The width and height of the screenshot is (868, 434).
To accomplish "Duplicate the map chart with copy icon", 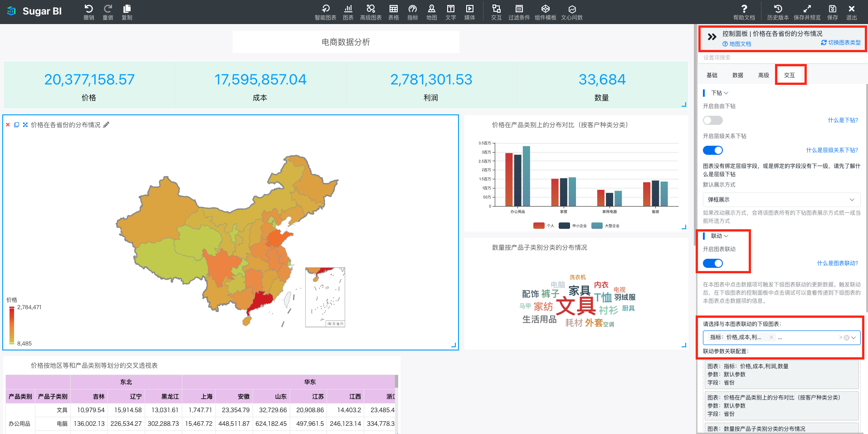I will coord(16,125).
